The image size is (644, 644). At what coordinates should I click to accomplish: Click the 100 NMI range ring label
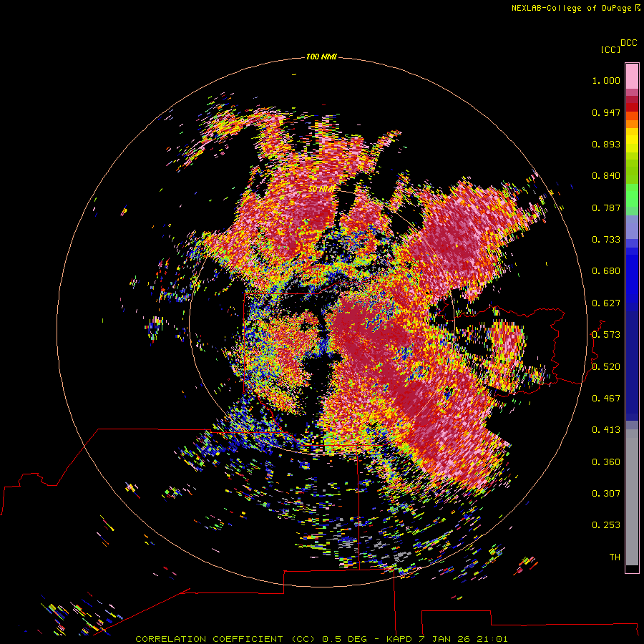click(321, 57)
